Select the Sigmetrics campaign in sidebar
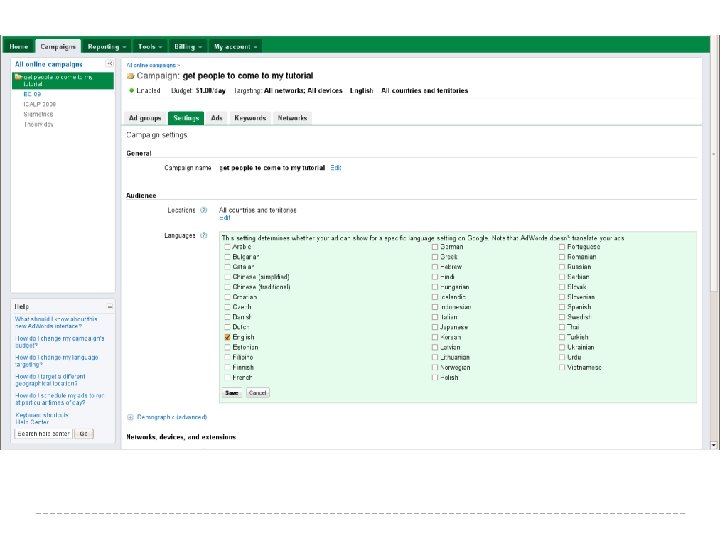 (x=38, y=114)
